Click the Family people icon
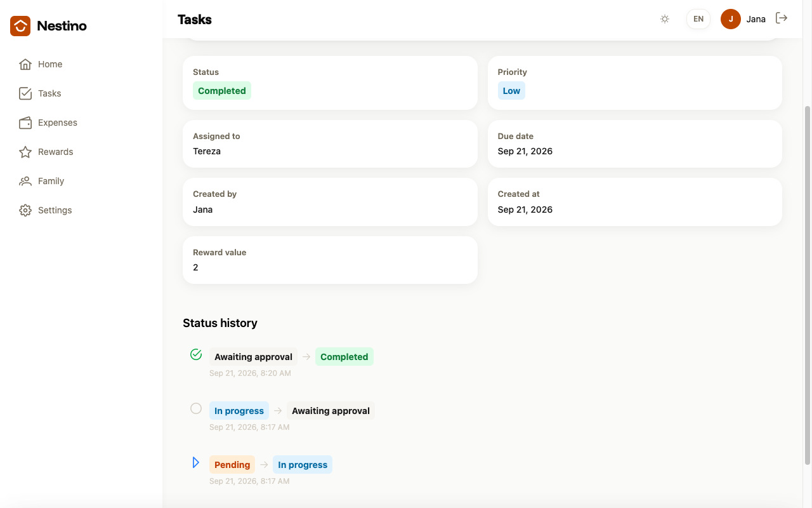Viewport: 812px width, 508px height. [25, 181]
